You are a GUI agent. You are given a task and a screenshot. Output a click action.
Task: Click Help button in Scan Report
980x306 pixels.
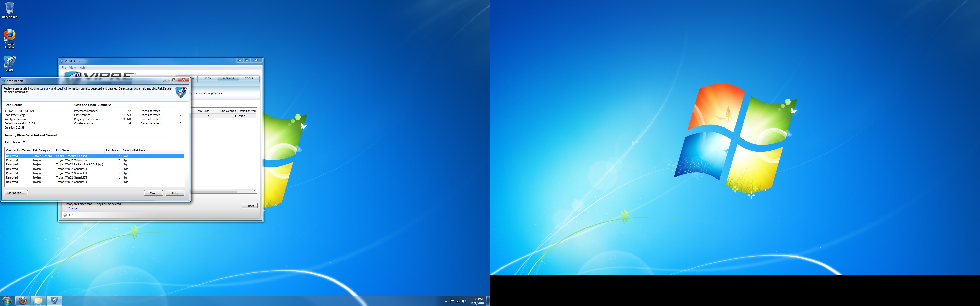(175, 193)
